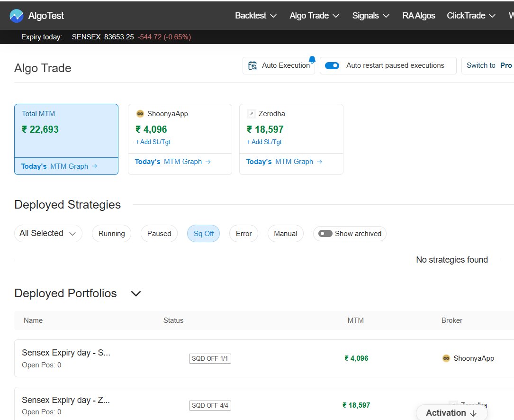Click the -544.72 (-0.65%) change value

click(164, 37)
